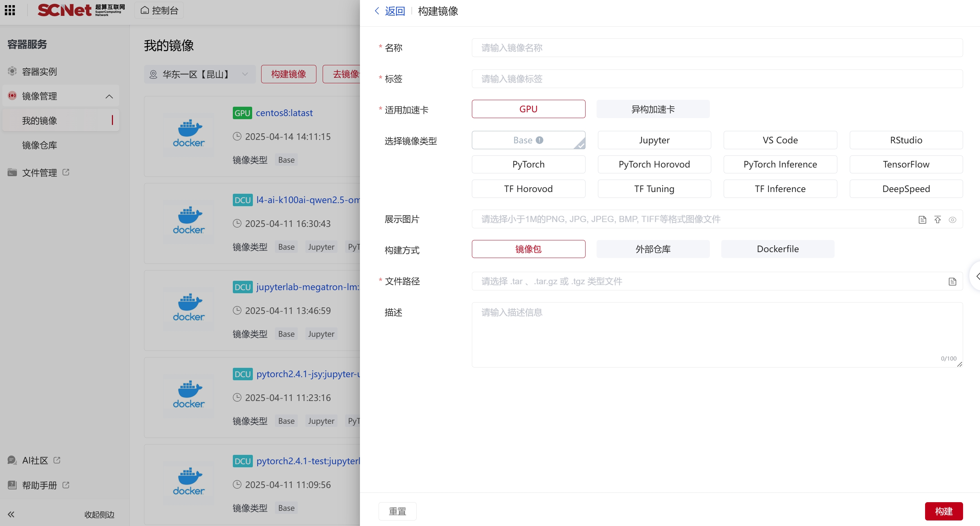Toggle TF Inference image type

coord(780,189)
